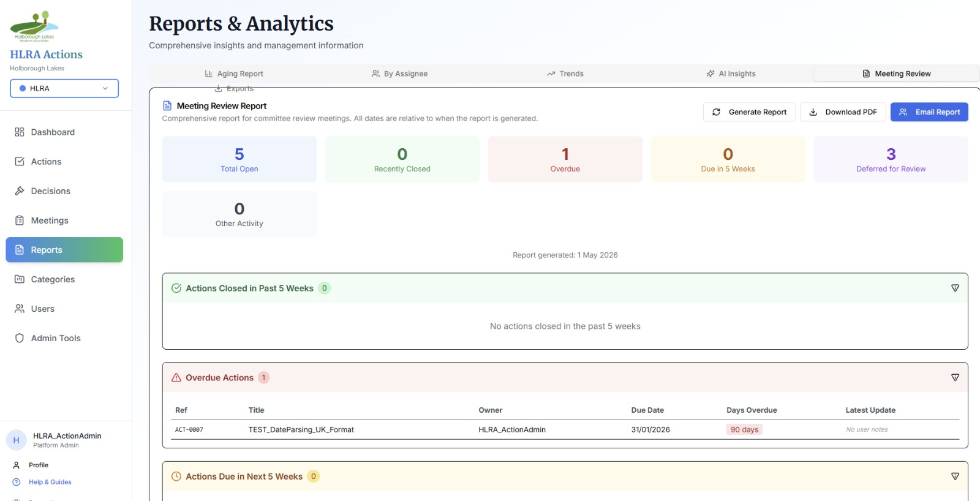The image size is (980, 501).
Task: Click the Due in 5 Weeks card
Action: point(728,159)
